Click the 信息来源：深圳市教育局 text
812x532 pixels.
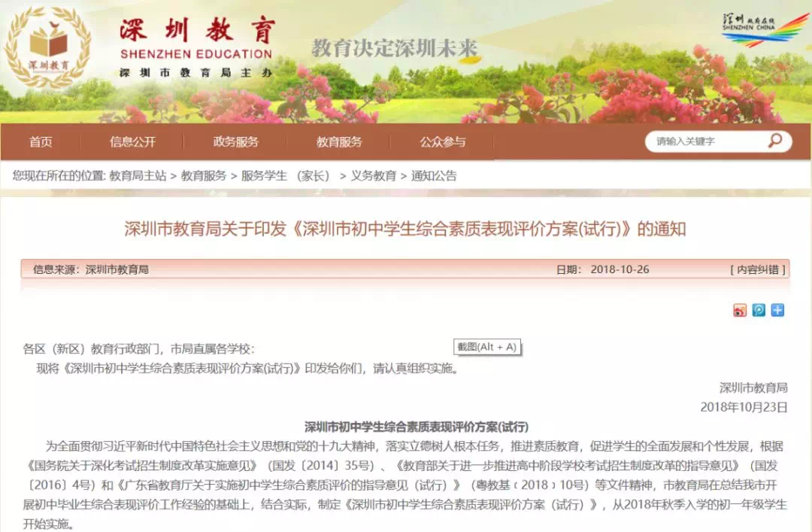(91, 269)
